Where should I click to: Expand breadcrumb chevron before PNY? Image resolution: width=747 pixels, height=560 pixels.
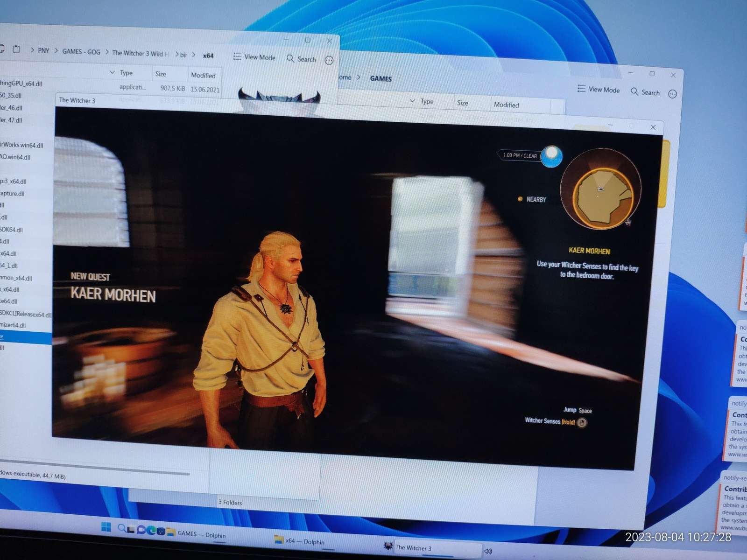[x=32, y=50]
